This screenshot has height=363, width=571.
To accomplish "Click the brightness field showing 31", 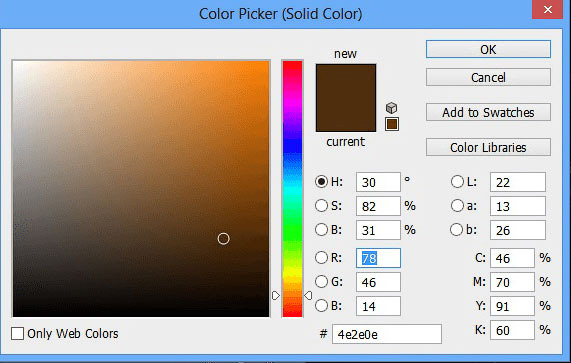I will click(x=378, y=230).
